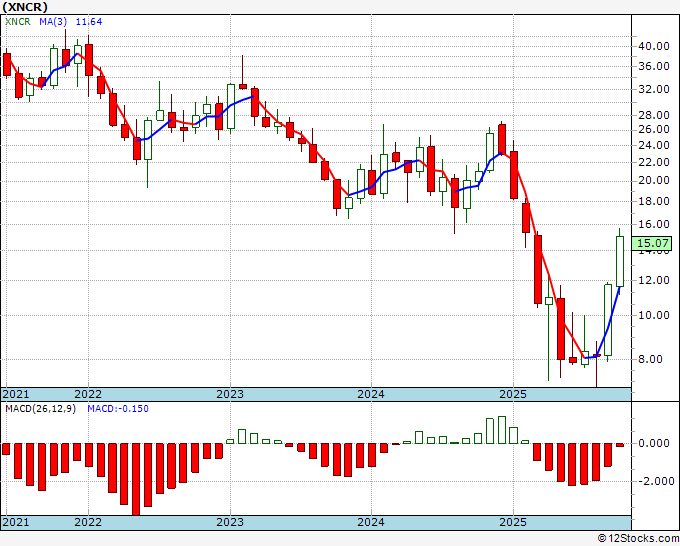Select 2022 on the MACD panel time axis
Image resolution: width=680 pixels, height=546 pixels.
click(88, 522)
